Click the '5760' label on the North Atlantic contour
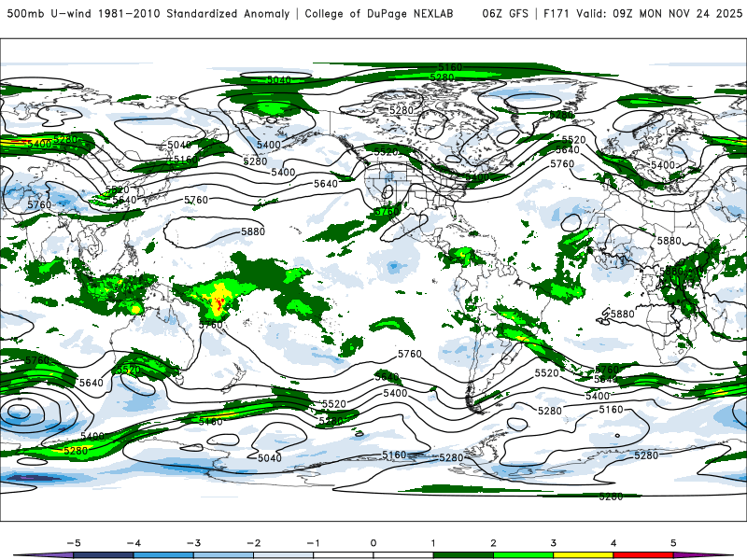 [562, 164]
